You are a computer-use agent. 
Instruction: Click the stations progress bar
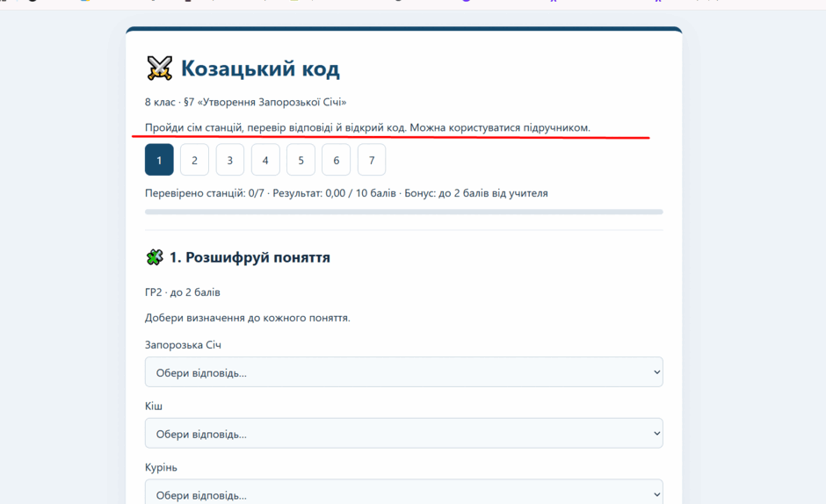pos(404,212)
